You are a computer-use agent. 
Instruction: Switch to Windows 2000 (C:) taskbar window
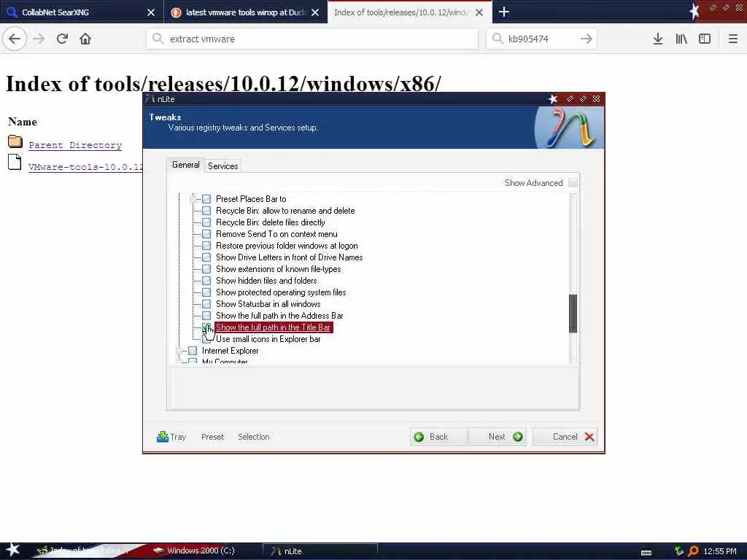click(x=201, y=551)
